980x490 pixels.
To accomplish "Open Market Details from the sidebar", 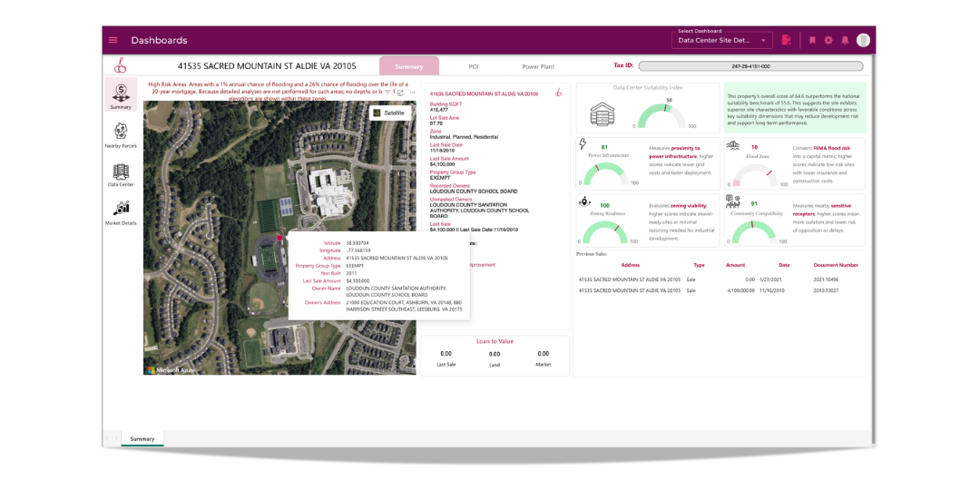I will [121, 211].
